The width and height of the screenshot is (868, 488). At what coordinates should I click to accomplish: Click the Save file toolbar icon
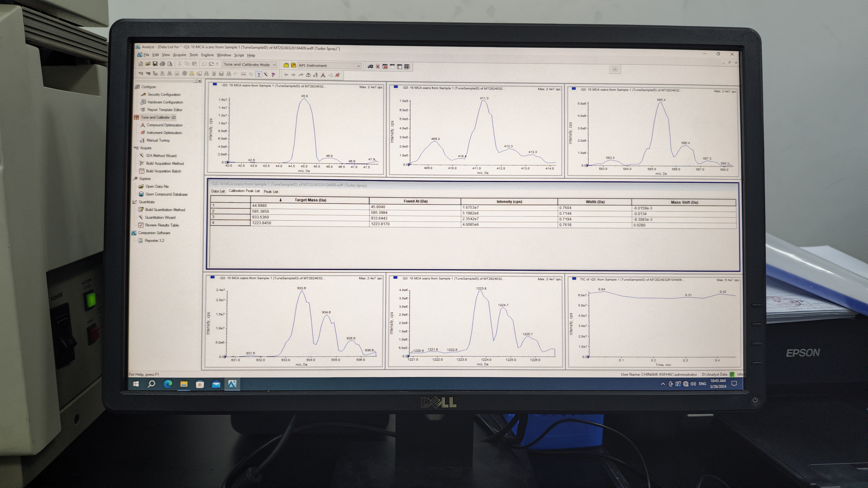pos(155,64)
